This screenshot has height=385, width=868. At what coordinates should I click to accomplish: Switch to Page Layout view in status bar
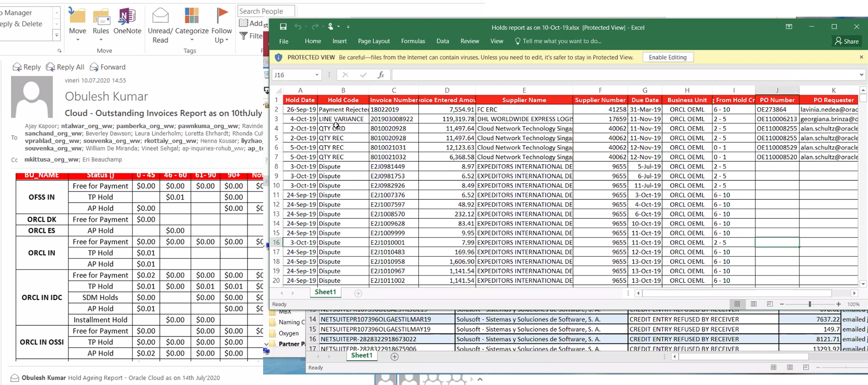pos(753,304)
